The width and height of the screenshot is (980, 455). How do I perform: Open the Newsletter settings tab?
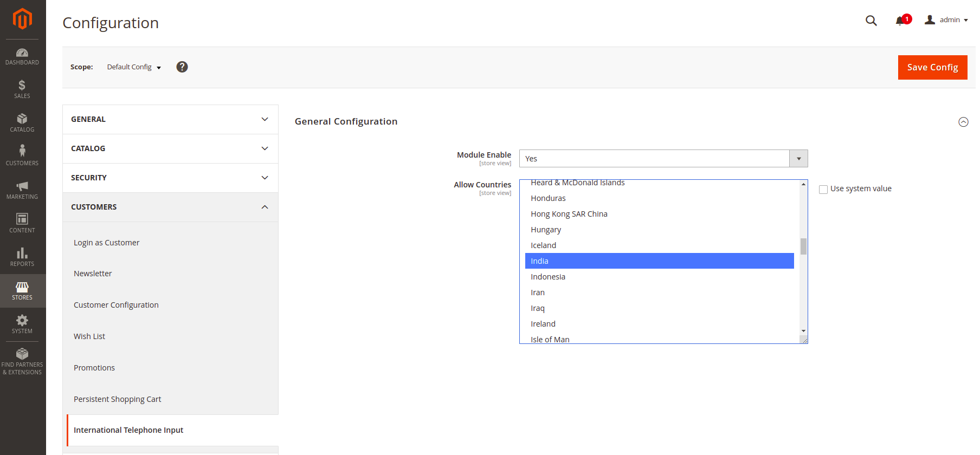click(93, 274)
